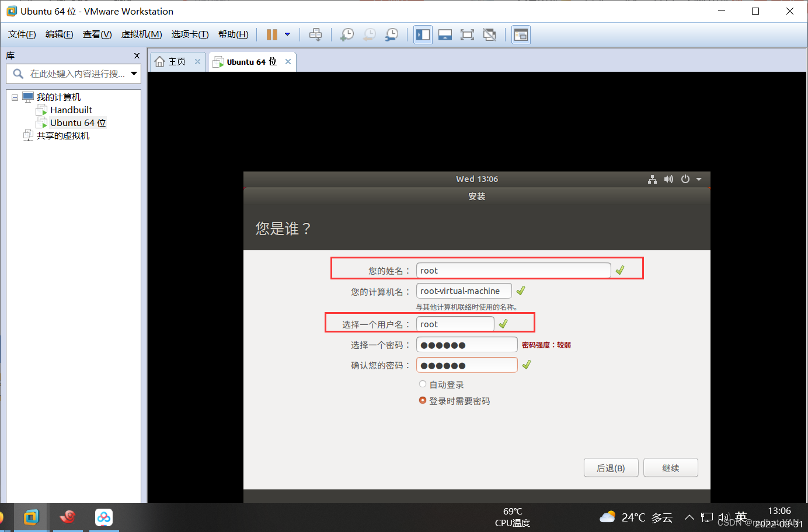Open the 查看(V) menu
This screenshot has width=808, height=532.
click(x=97, y=34)
